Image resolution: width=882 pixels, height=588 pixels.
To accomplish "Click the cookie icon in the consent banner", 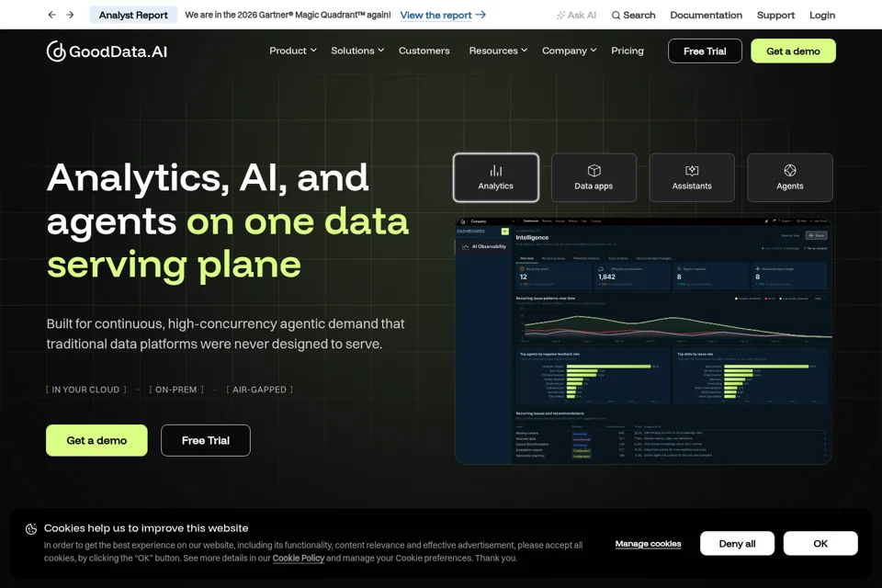I will tap(31, 529).
